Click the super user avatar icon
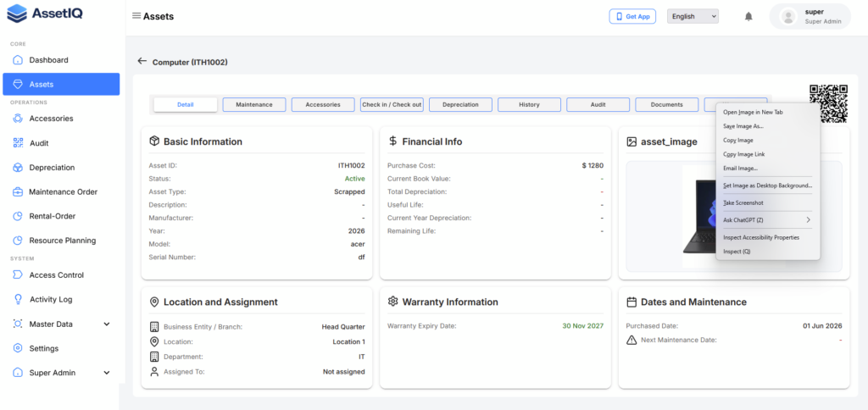Screen dimensions: 868x410 (x=788, y=17)
